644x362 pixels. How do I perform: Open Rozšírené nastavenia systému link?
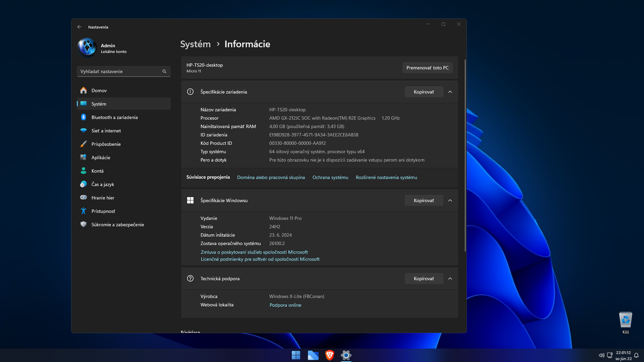tap(386, 177)
